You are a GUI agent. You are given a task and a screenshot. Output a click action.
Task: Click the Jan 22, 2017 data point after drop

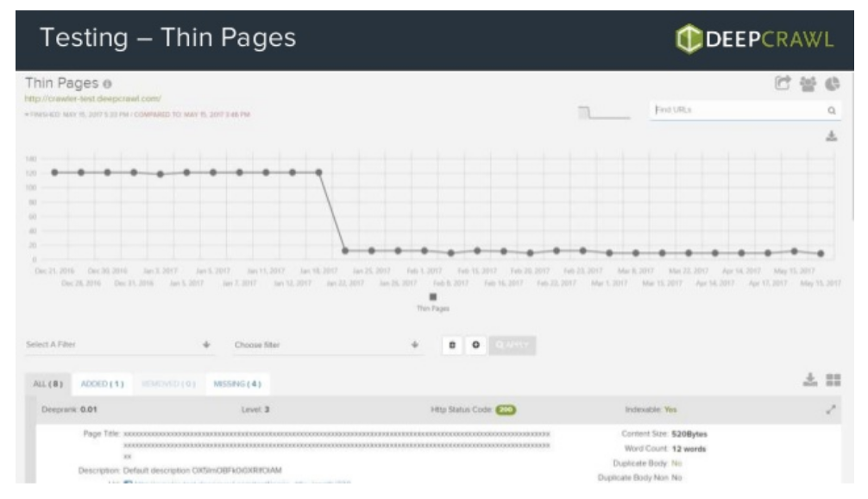(345, 251)
